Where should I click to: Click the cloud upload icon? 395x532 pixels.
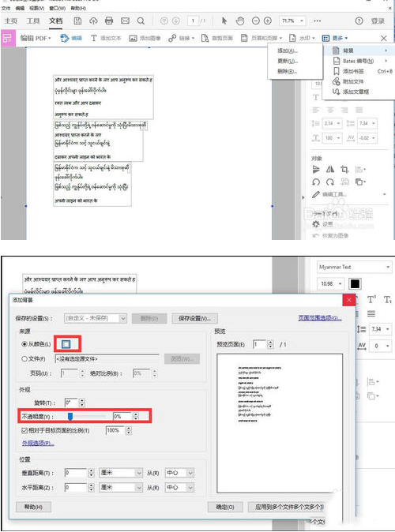[93, 21]
